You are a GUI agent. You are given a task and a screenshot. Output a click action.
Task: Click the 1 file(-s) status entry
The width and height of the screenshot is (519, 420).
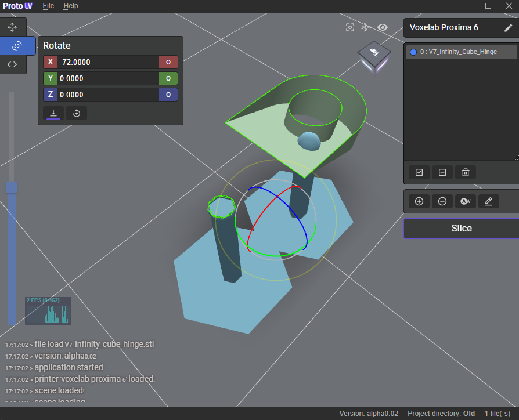point(497,414)
